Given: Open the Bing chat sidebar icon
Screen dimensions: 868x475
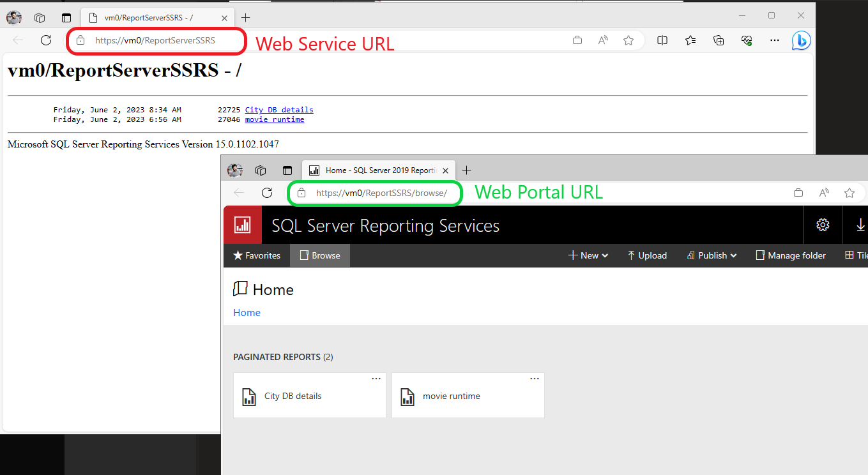Looking at the screenshot, I should (x=801, y=40).
